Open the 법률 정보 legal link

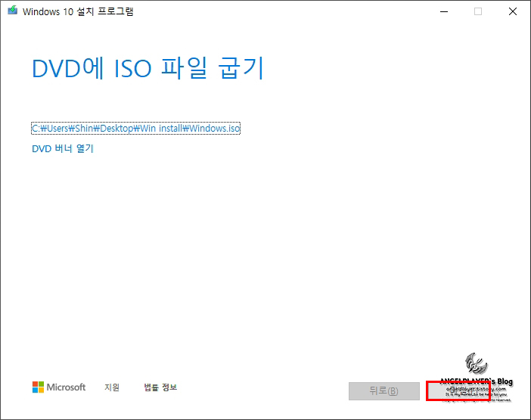click(160, 387)
